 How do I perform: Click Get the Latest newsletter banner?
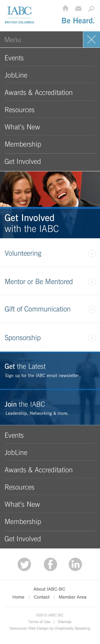coord(50,370)
